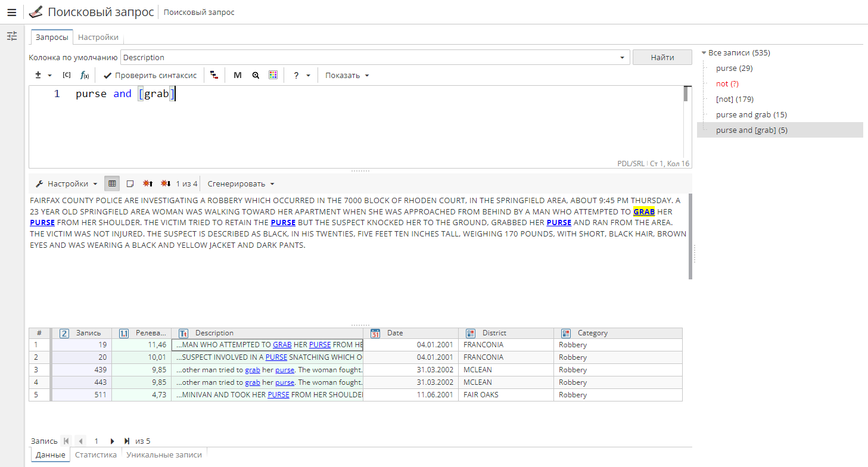Screen dimensions: 868x467
Task: Click the Поисковый запрос title pencil icon
Action: (36, 12)
